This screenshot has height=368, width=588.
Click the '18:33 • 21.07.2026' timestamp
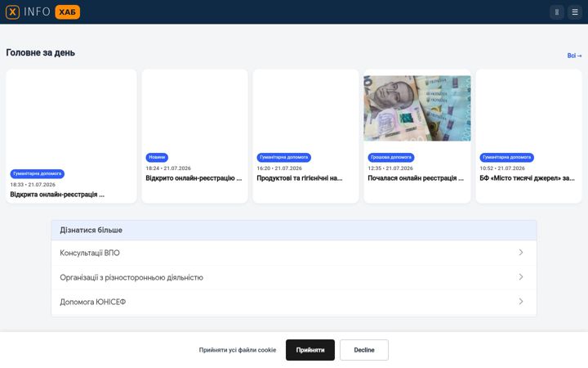click(33, 185)
